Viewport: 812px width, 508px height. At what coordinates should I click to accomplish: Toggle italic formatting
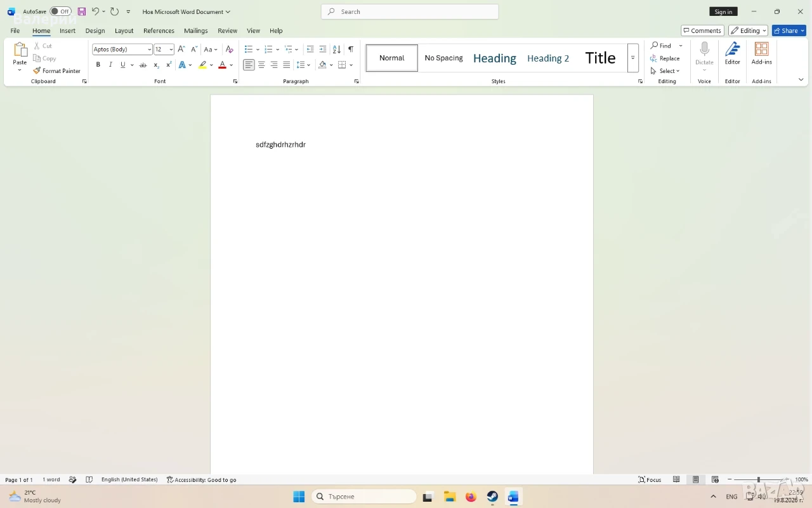pos(110,65)
